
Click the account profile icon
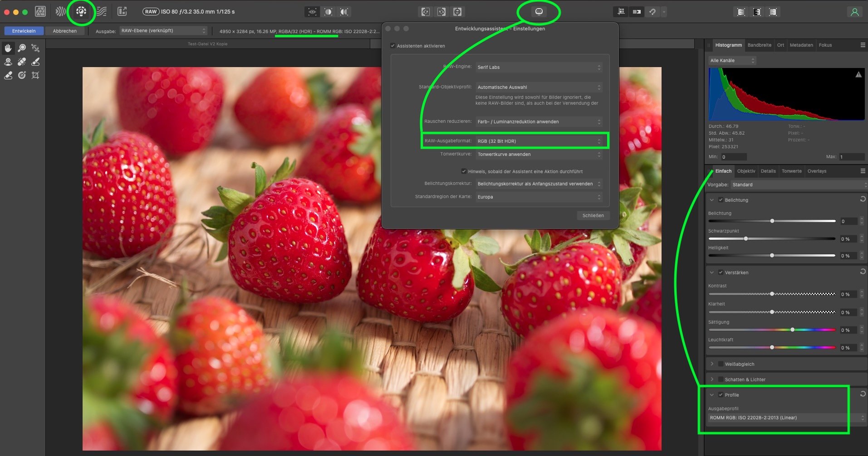click(x=854, y=12)
